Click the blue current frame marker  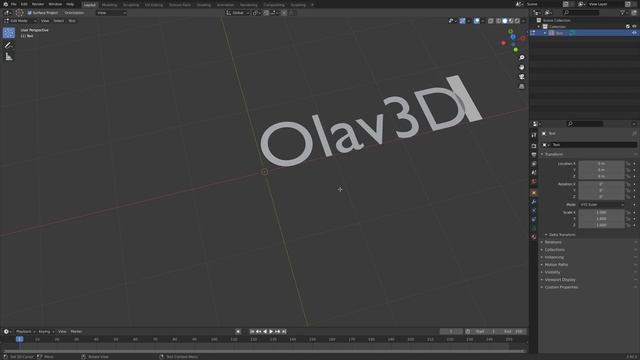19,339
